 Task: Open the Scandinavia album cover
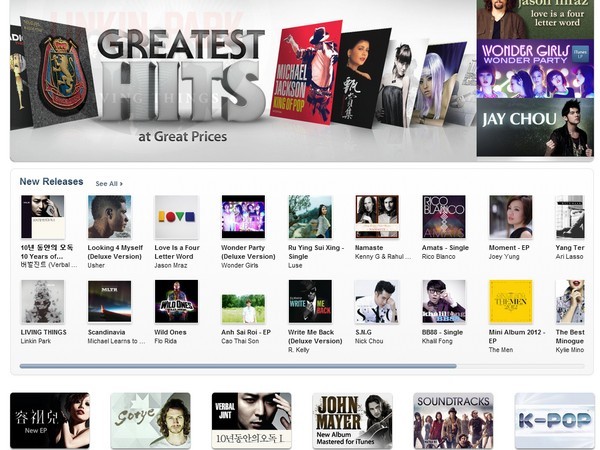tap(109, 302)
